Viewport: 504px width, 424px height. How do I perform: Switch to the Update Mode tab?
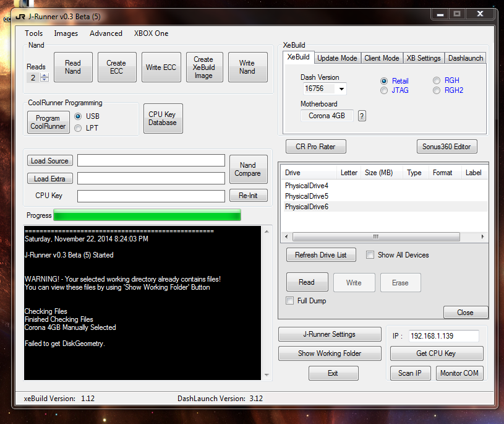[x=337, y=58]
